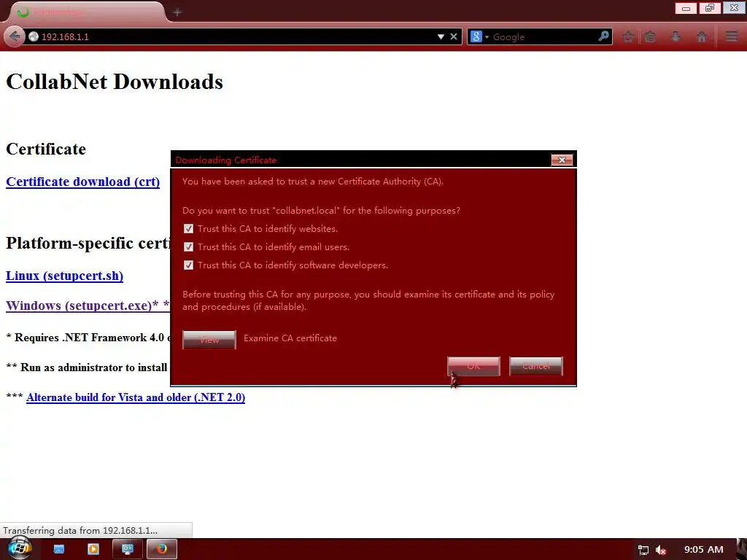The image size is (747, 560).
Task: Open the Linux (setupcert.sh) link
Action: click(64, 276)
